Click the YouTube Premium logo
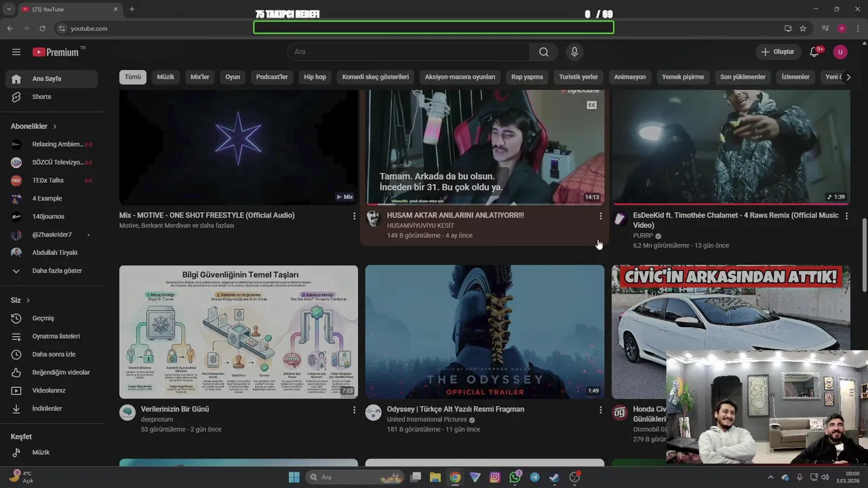This screenshot has width=868, height=488. click(56, 52)
